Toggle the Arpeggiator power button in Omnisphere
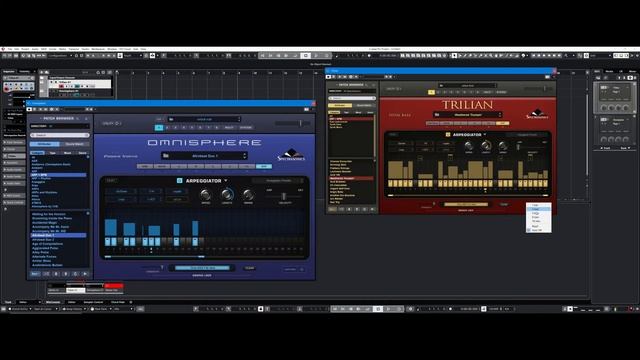Screen dimensions: 640x360 tap(179, 180)
